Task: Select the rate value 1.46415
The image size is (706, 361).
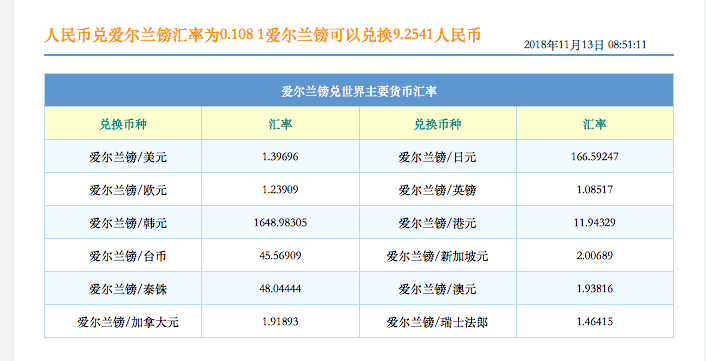Action: coord(595,321)
